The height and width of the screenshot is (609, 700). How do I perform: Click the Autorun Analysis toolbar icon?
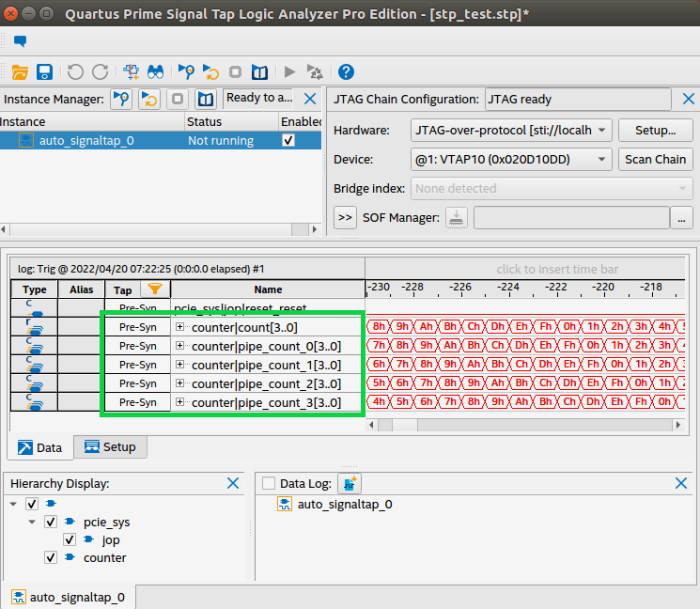211,72
